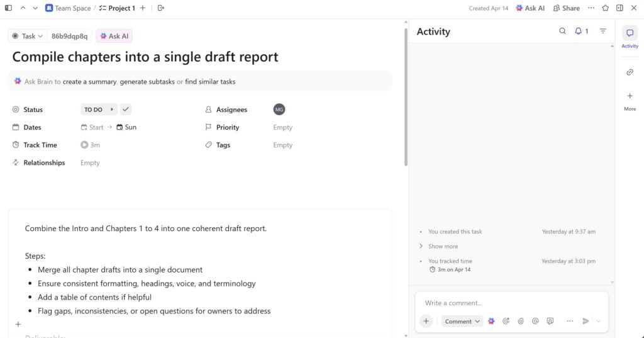Click 'generate subtasks' suggestion
This screenshot has height=338, width=644.
(147, 81)
